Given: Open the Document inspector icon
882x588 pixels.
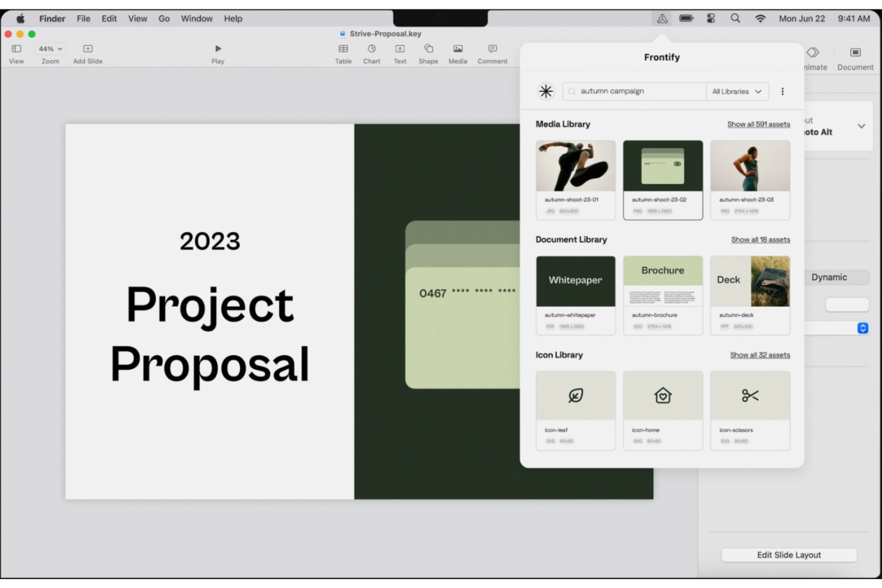Looking at the screenshot, I should coord(855,52).
